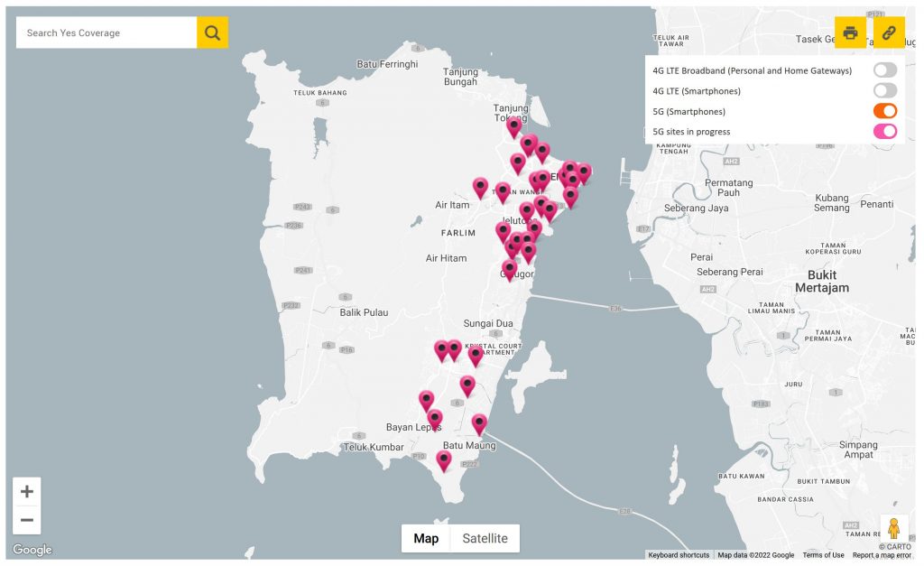Click the Simpang Ampat label
This screenshot has width=924, height=566.
858,450
